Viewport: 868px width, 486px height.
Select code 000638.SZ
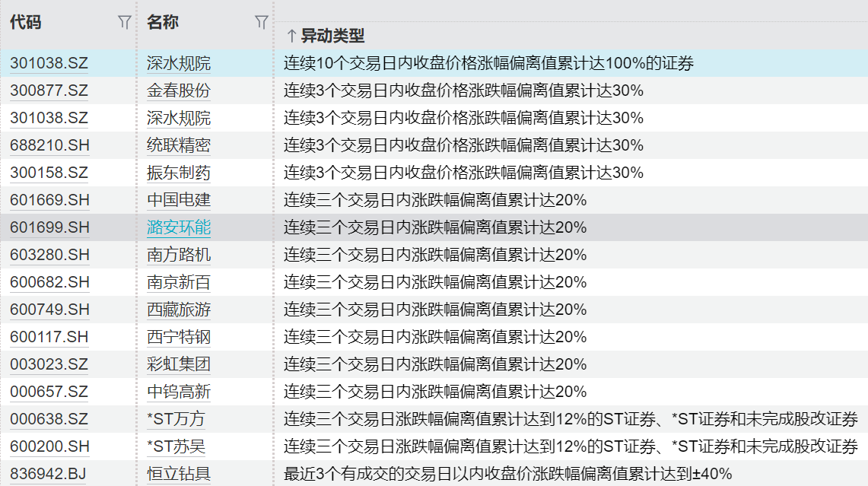[49, 419]
